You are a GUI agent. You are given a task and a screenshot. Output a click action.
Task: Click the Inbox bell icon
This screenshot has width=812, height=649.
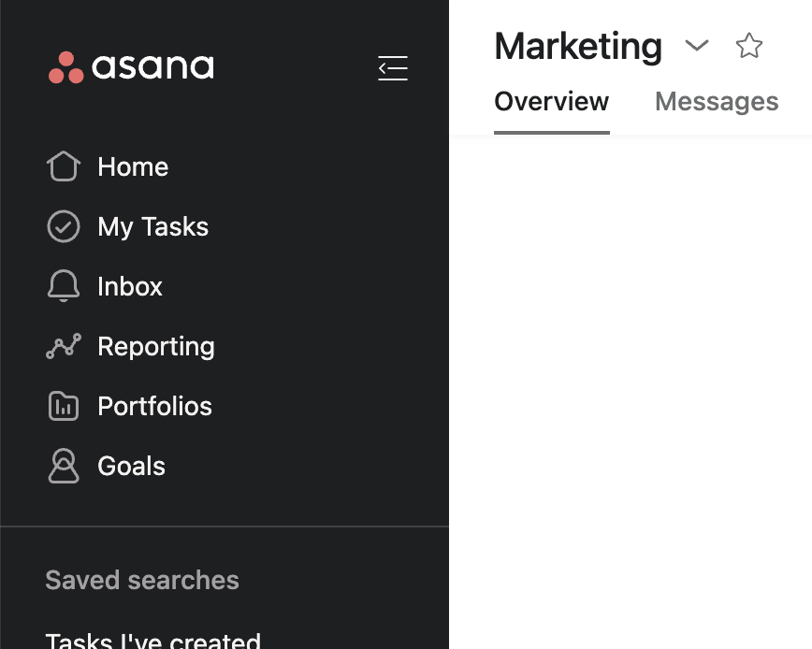[x=63, y=287]
